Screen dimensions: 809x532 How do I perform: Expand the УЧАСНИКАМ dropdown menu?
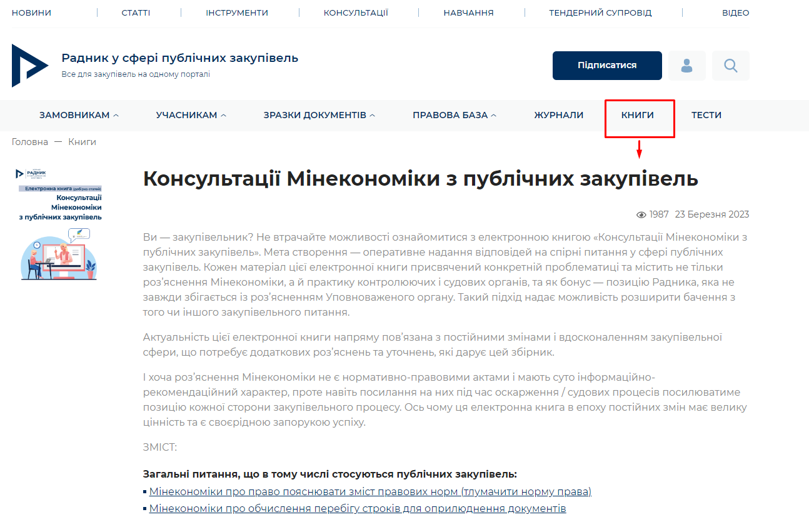(x=191, y=115)
